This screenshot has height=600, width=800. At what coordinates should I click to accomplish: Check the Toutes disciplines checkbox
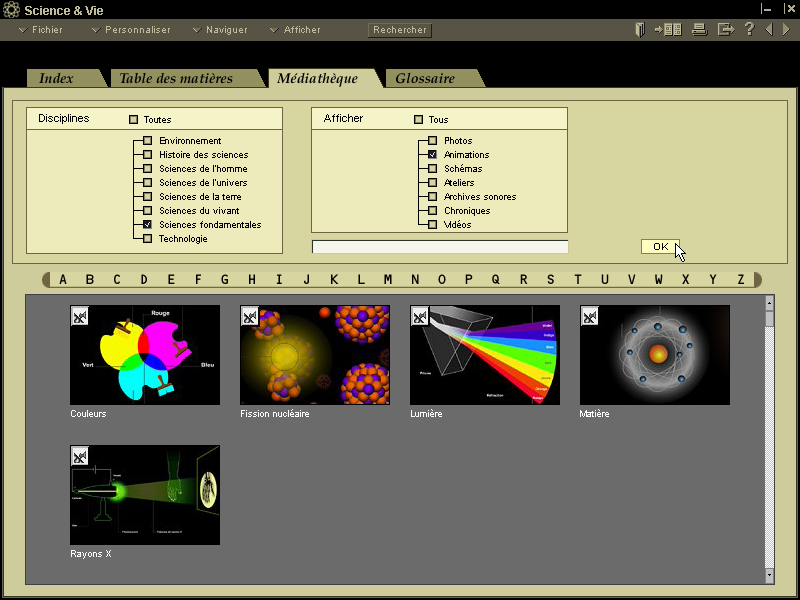click(x=134, y=119)
